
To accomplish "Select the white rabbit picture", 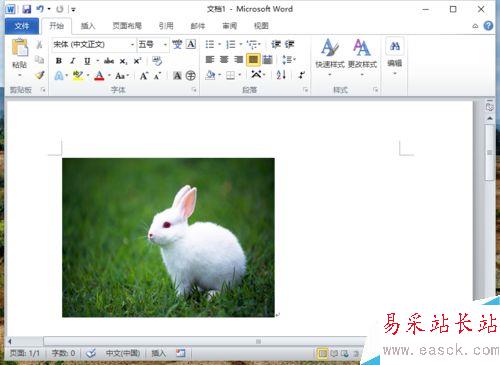I will (x=168, y=237).
